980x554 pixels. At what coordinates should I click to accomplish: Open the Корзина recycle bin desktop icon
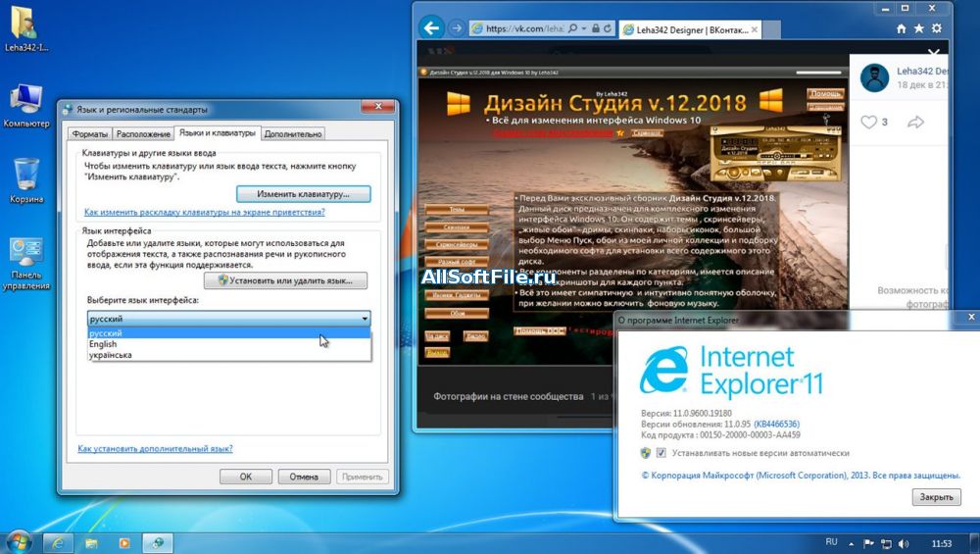click(26, 179)
